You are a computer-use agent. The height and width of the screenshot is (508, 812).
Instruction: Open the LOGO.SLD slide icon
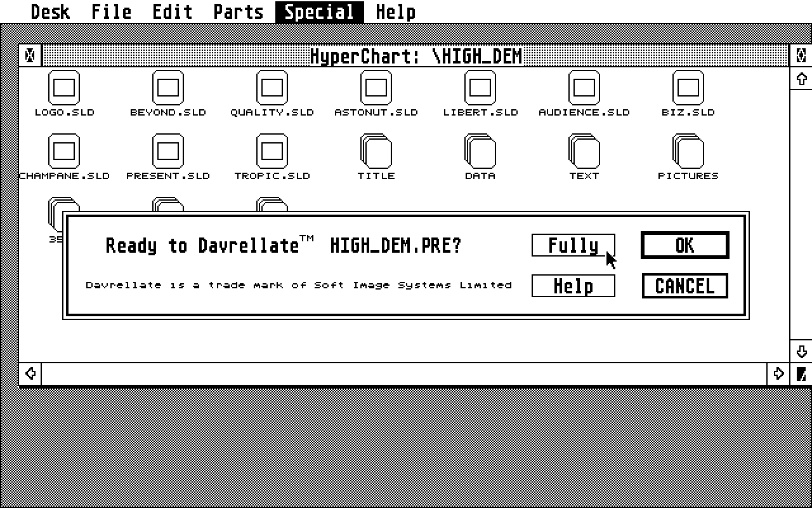(64, 88)
